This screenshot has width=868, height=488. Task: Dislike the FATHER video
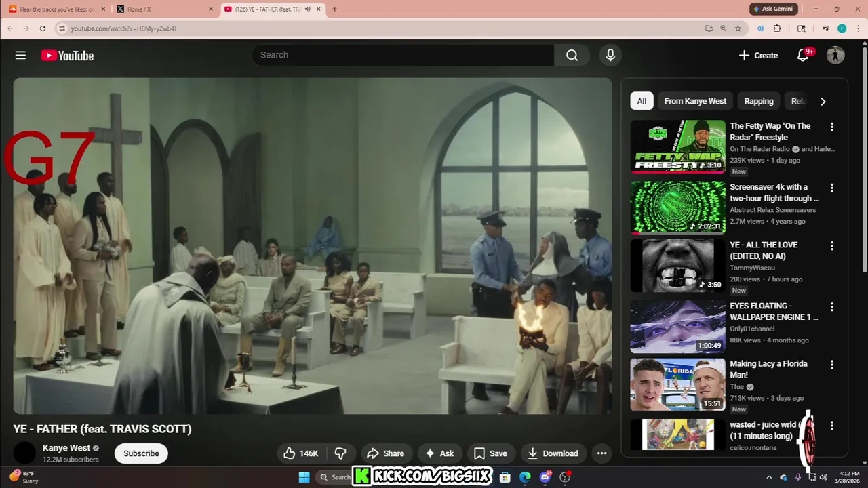pyautogui.click(x=340, y=453)
